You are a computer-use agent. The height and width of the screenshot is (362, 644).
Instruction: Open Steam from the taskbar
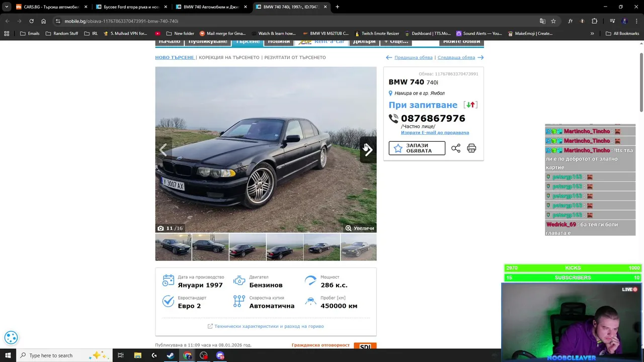(171, 355)
